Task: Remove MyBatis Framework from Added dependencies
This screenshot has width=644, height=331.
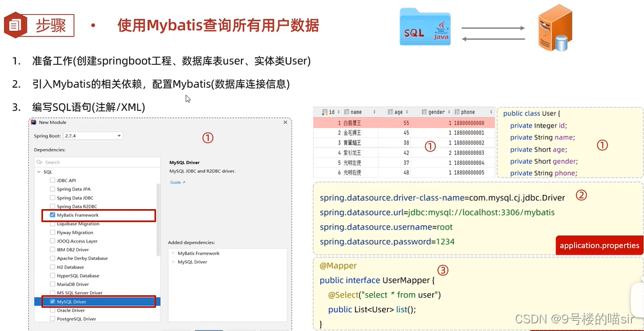Action: (173, 253)
